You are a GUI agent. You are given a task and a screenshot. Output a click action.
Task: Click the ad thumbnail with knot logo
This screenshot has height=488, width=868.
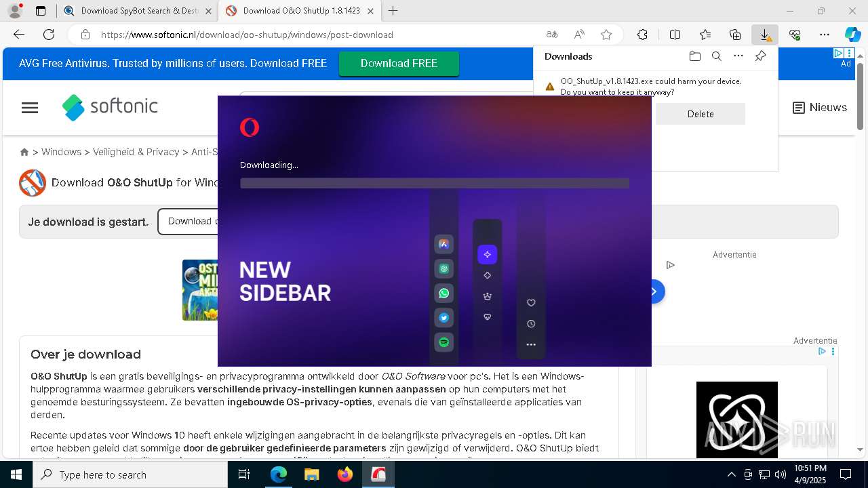[x=737, y=419]
